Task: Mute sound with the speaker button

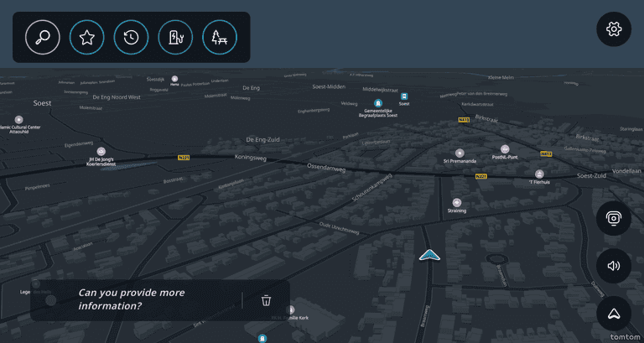Action: (x=614, y=266)
